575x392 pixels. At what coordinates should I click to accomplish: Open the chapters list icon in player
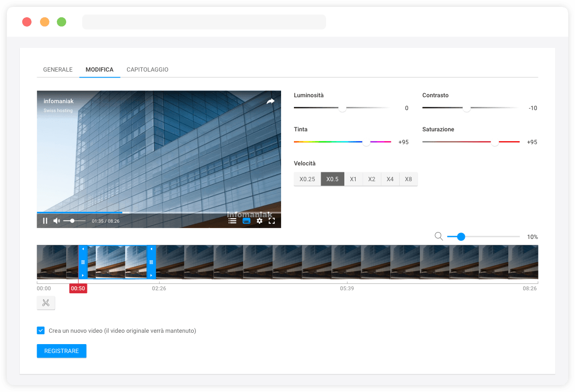pos(232,221)
